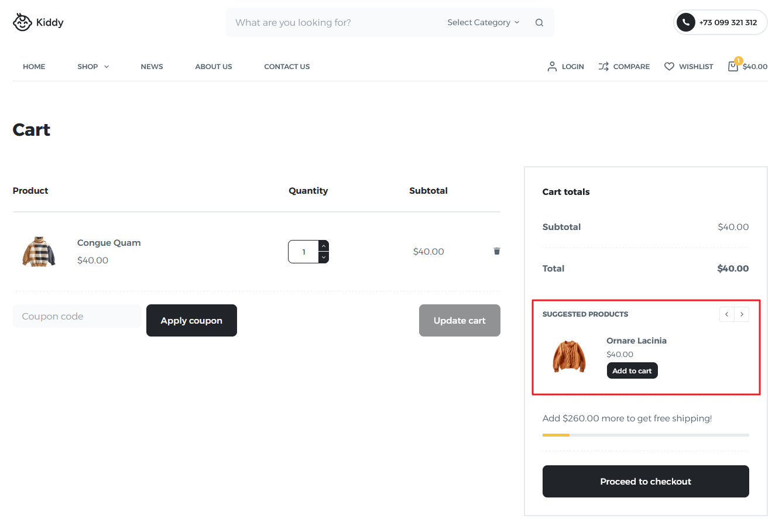Image resolution: width=782 pixels, height=532 pixels.
Task: Open the Select Category dropdown
Action: 483,22
